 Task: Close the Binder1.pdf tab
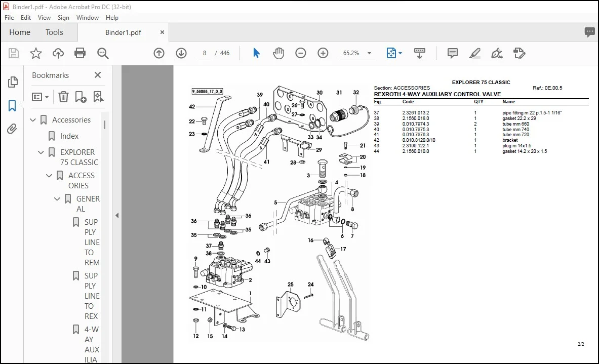click(162, 32)
